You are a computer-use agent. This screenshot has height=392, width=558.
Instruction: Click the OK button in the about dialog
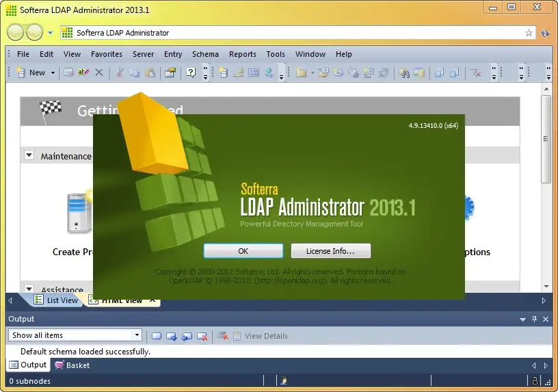pos(243,251)
